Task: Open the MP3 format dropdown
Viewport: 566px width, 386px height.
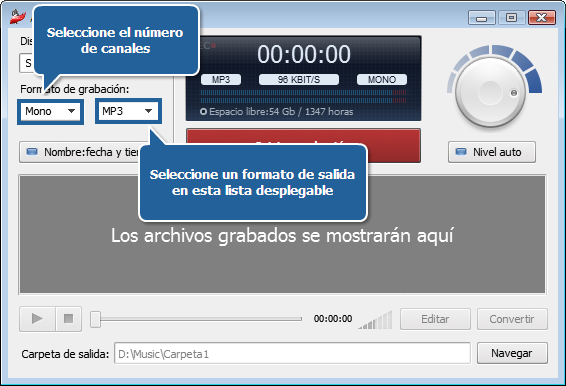Action: click(128, 111)
